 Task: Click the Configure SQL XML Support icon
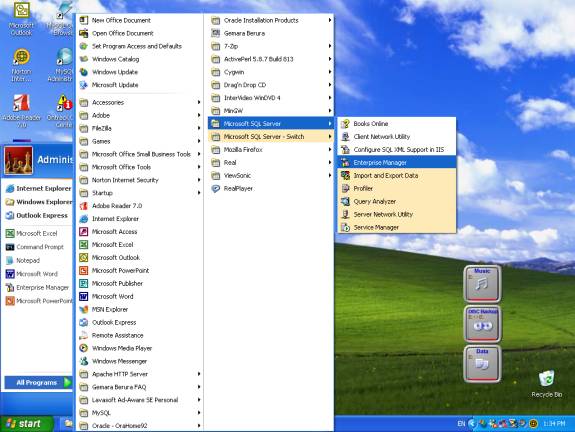click(x=345, y=150)
